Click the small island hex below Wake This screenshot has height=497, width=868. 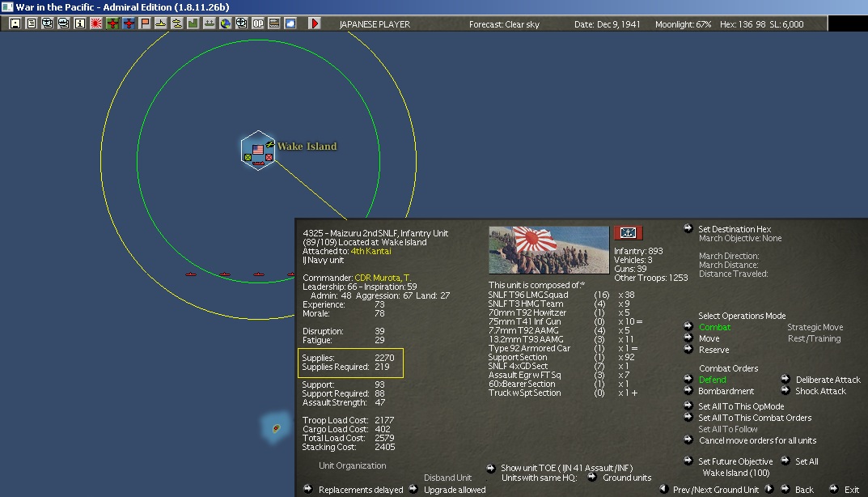click(276, 427)
